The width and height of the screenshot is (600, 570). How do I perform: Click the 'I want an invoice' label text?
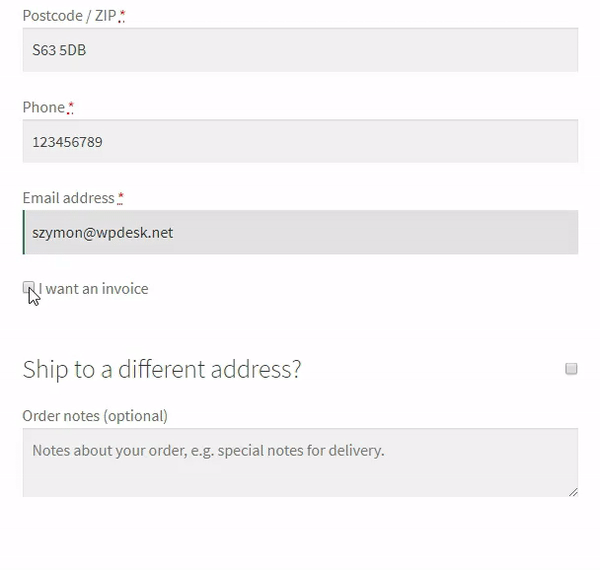click(93, 289)
